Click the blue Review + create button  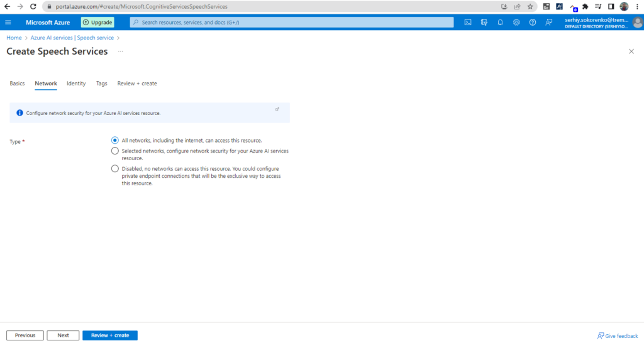pyautogui.click(x=110, y=335)
